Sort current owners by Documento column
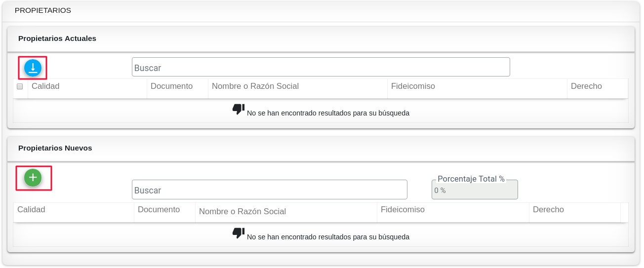 coord(171,86)
